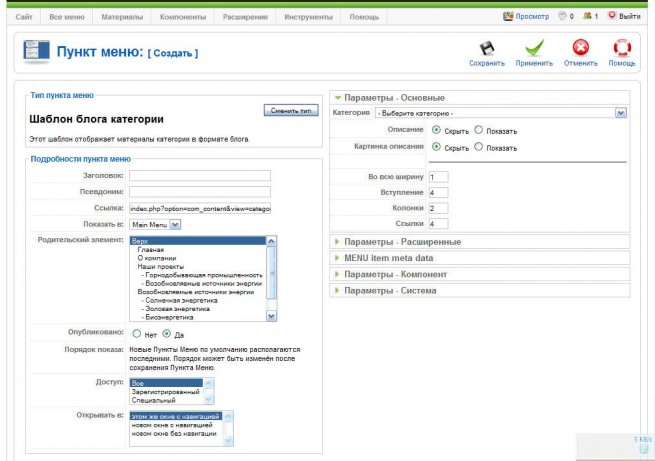
Task: Open the Категория dropdown list
Action: 500,113
